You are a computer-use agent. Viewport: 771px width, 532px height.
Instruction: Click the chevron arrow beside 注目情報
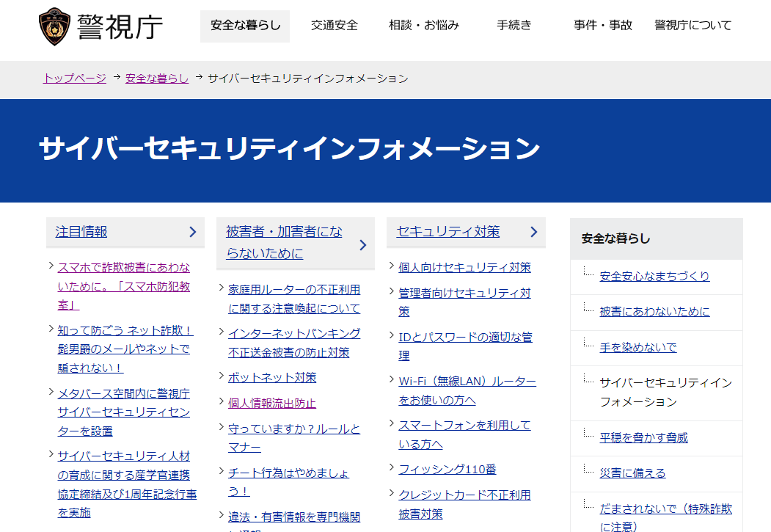[x=192, y=232]
